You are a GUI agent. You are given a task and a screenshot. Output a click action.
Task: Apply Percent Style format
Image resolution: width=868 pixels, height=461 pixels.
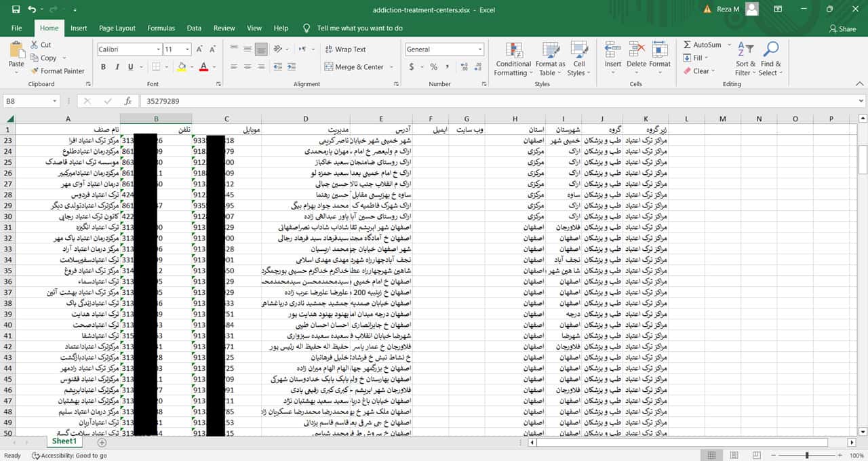[433, 67]
